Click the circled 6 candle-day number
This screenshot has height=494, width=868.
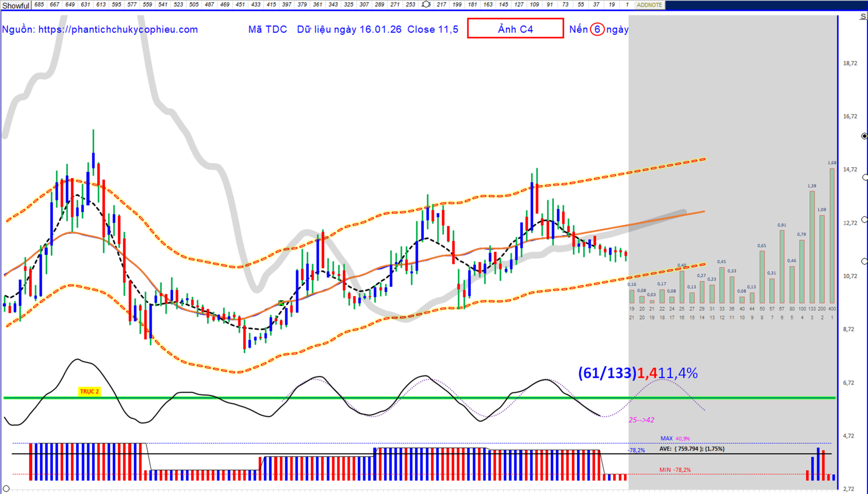[x=597, y=29]
